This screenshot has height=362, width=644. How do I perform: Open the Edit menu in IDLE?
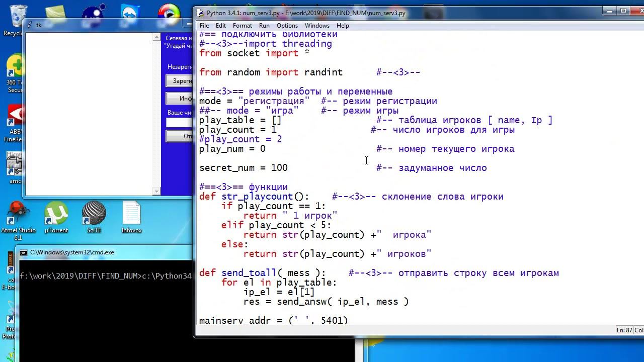(x=221, y=26)
